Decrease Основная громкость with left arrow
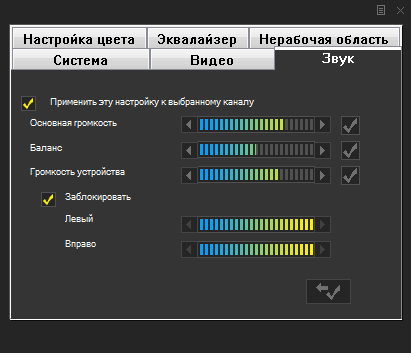 pyautogui.click(x=189, y=125)
